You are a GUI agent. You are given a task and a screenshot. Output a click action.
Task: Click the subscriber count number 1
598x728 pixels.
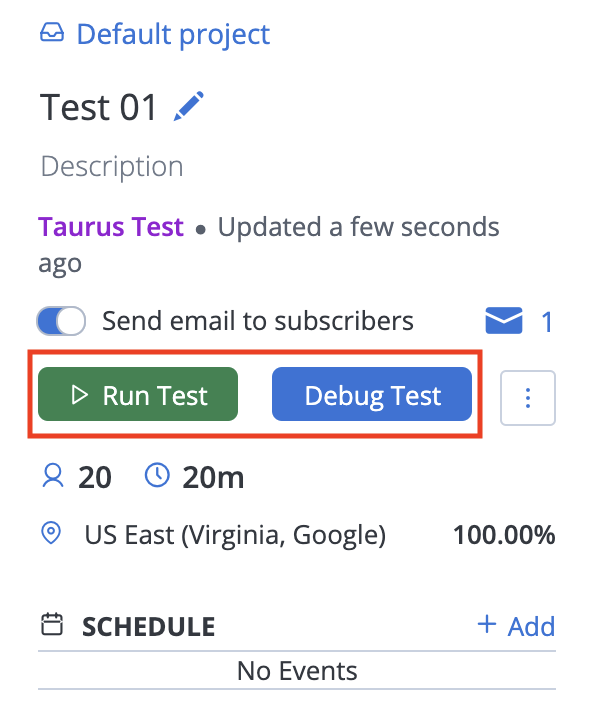pyautogui.click(x=547, y=322)
